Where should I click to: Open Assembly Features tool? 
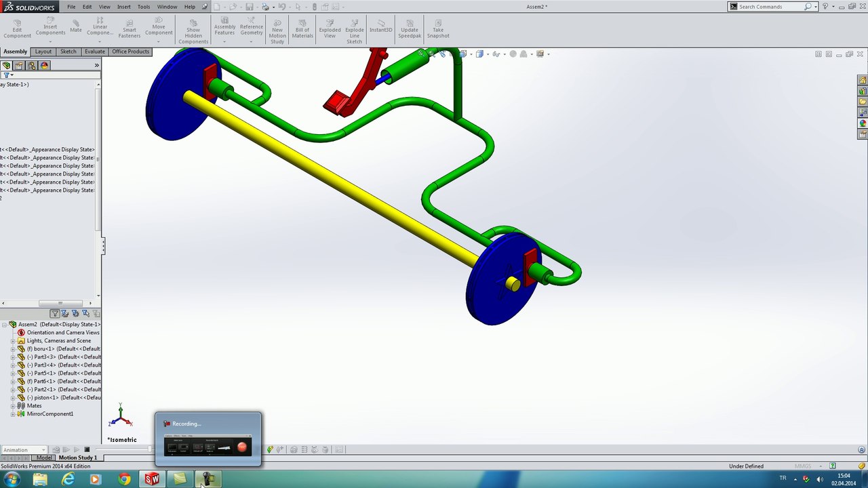(x=224, y=28)
